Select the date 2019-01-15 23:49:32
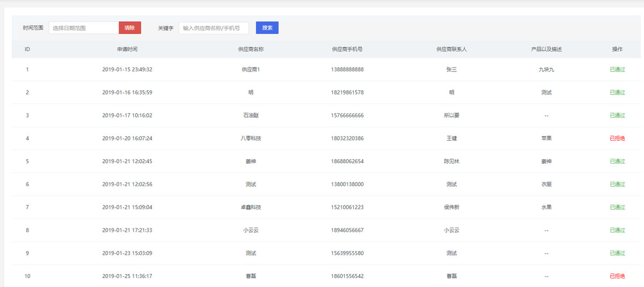The height and width of the screenshot is (287, 644). pos(127,70)
